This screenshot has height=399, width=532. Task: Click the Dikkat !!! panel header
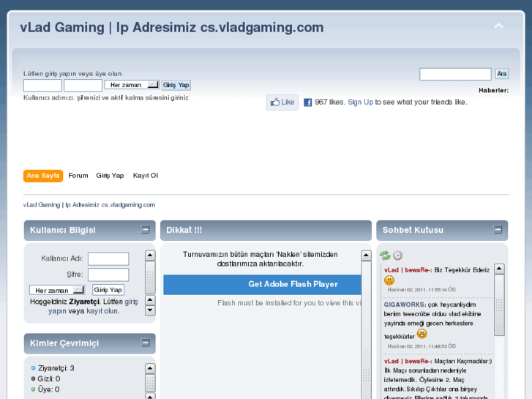coord(266,230)
